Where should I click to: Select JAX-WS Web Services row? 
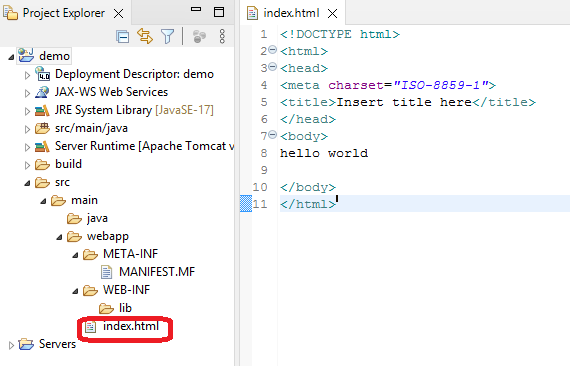click(x=111, y=92)
